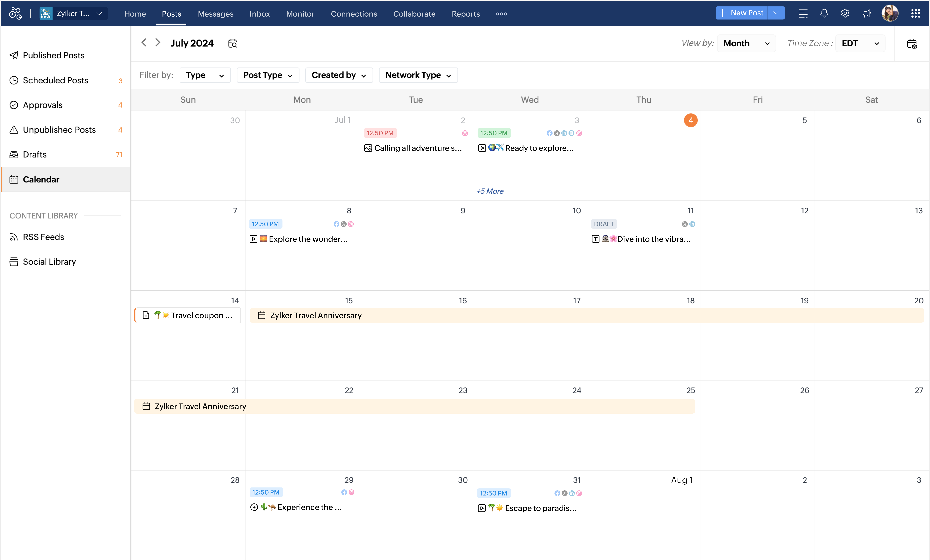Click the +5 More link on July 3
This screenshot has width=930, height=560.
click(490, 191)
